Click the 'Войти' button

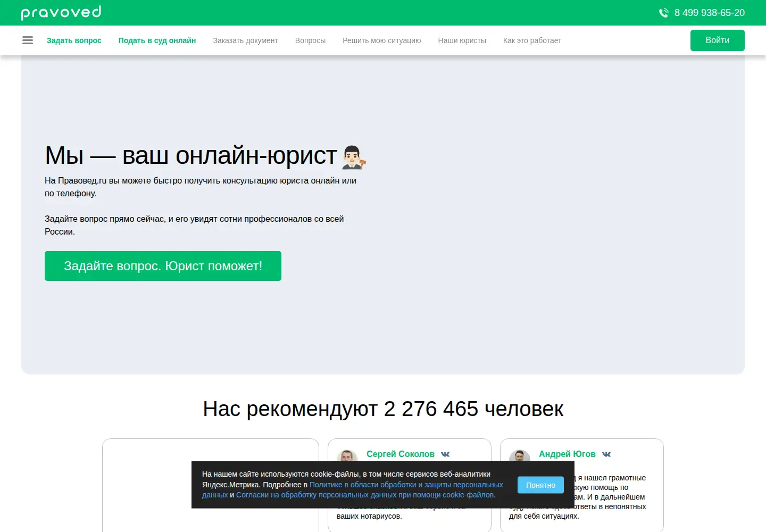pos(717,40)
